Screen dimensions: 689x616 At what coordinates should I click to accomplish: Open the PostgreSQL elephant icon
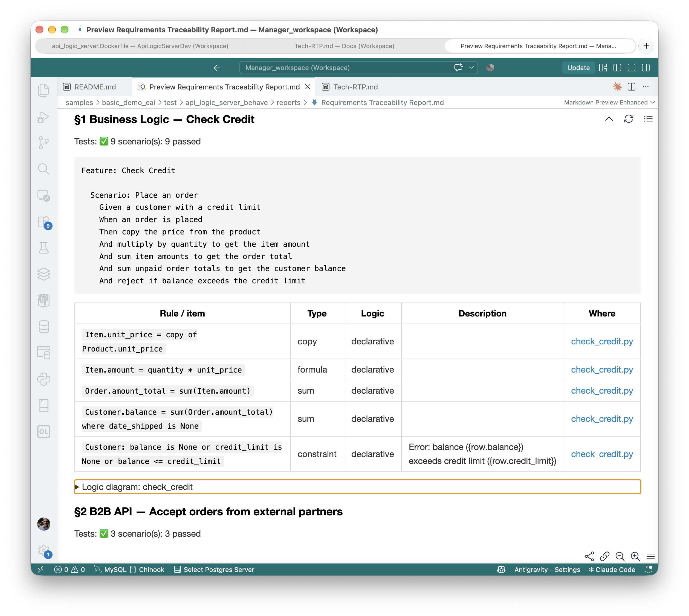pos(44,300)
